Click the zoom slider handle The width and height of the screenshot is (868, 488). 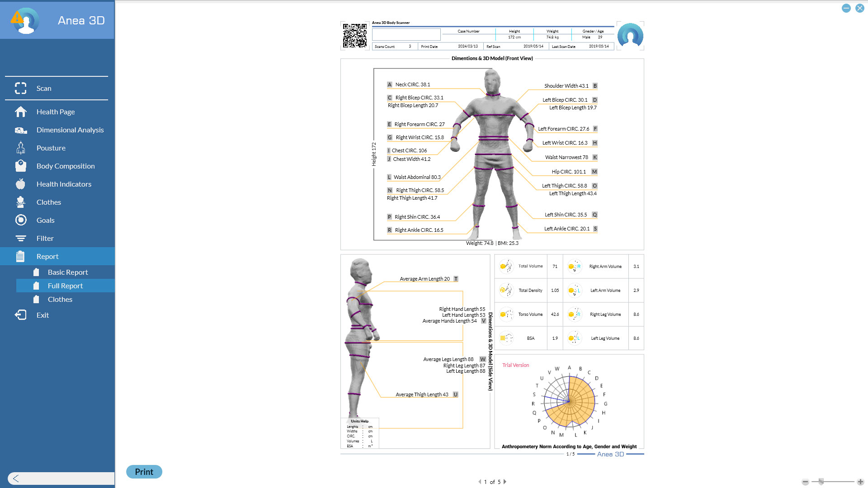click(821, 482)
